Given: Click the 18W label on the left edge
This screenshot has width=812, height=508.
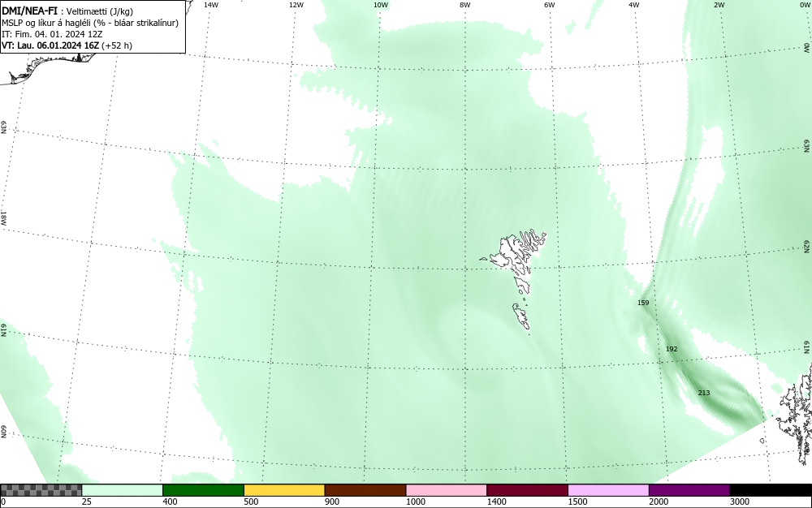Looking at the screenshot, I should 3,217.
